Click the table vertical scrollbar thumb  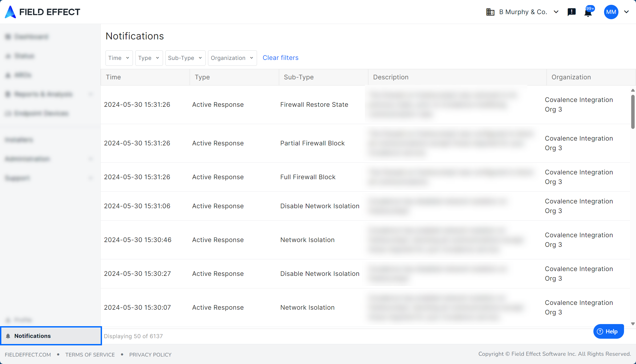coord(633,112)
